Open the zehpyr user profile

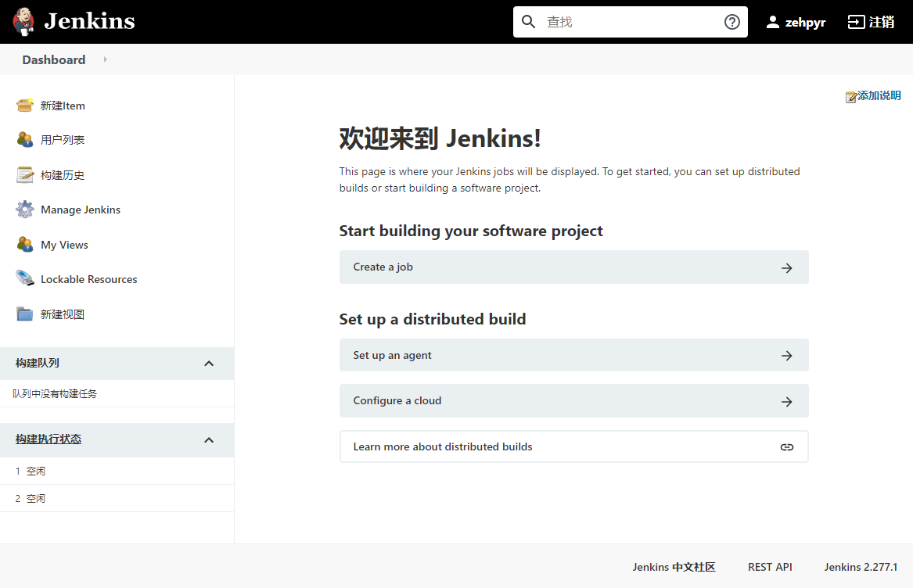pyautogui.click(x=796, y=22)
